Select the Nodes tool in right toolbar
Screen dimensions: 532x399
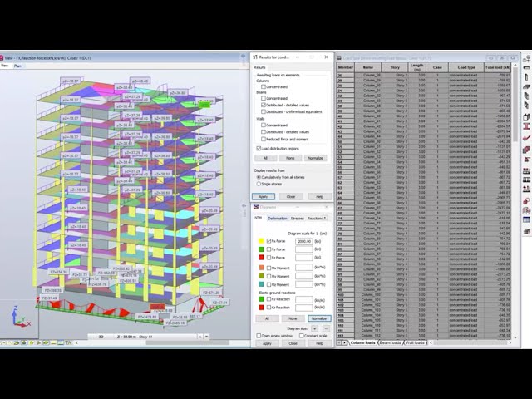(x=526, y=60)
